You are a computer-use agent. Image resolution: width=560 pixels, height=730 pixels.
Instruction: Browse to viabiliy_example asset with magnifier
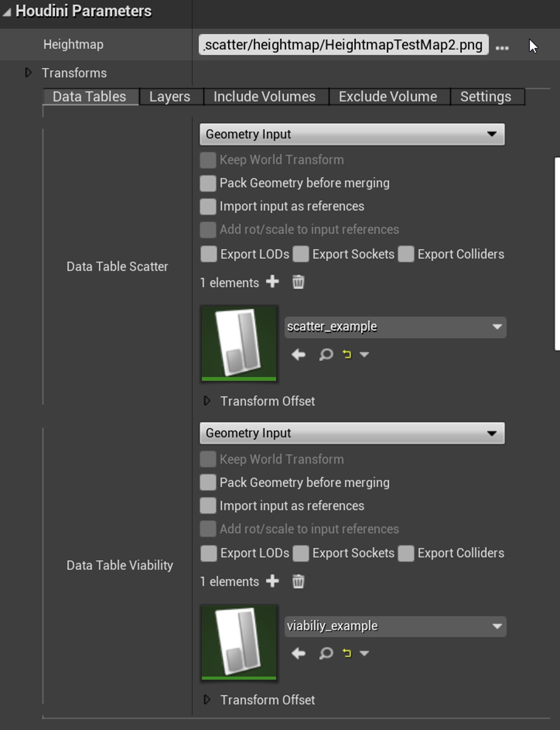326,653
